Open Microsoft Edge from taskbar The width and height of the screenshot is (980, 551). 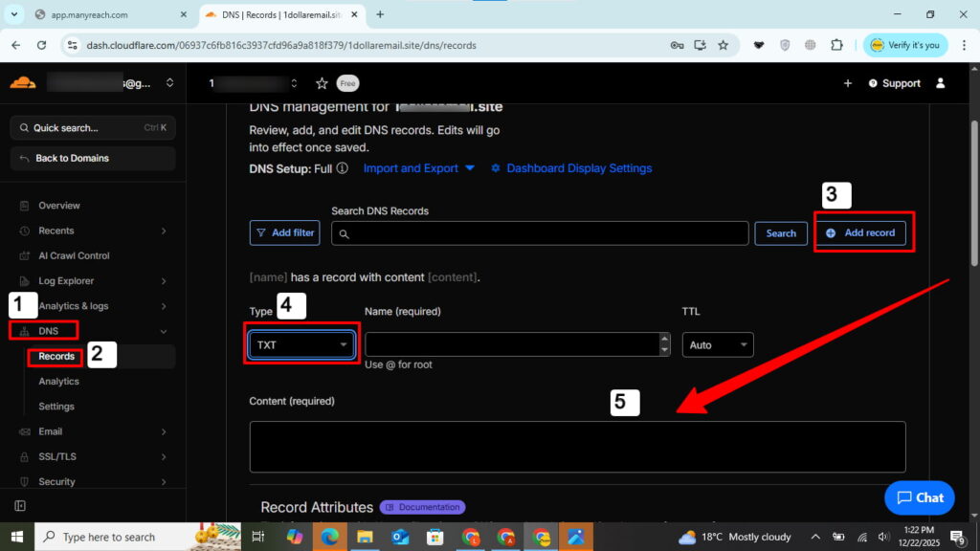click(329, 537)
